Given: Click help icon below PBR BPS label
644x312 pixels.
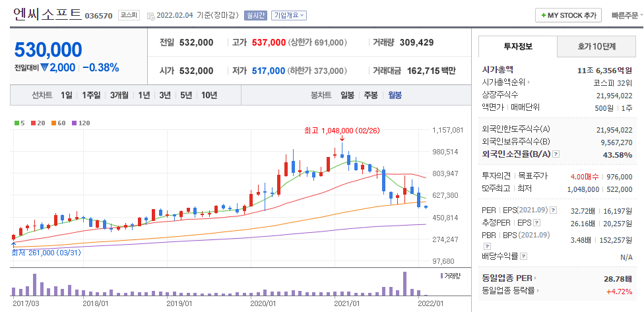Looking at the screenshot, I should click(x=487, y=247).
